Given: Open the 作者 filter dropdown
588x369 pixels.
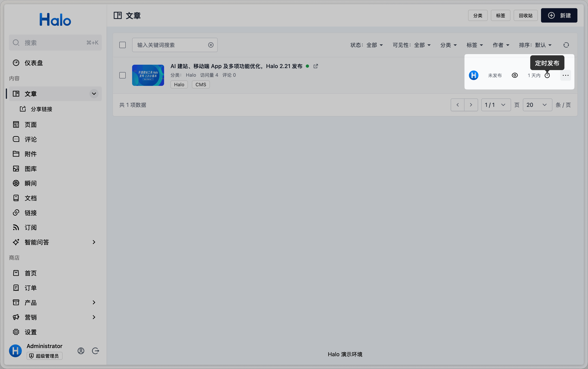Looking at the screenshot, I should pyautogui.click(x=501, y=45).
